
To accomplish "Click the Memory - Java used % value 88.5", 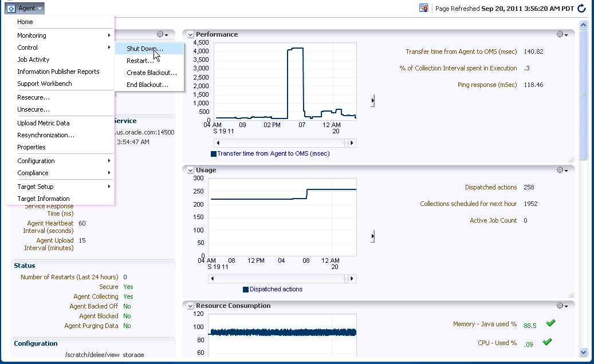I will (x=530, y=326).
